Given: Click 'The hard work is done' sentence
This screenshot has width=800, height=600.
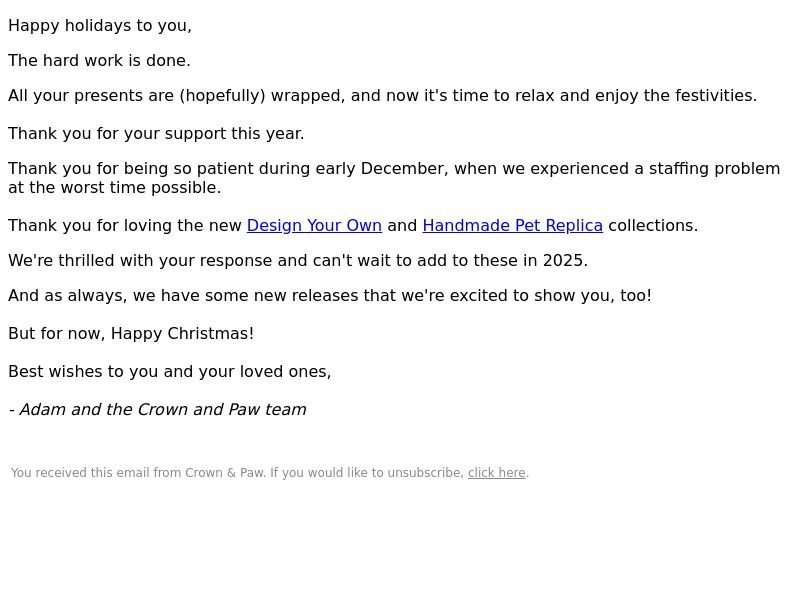Looking at the screenshot, I should [99, 61].
